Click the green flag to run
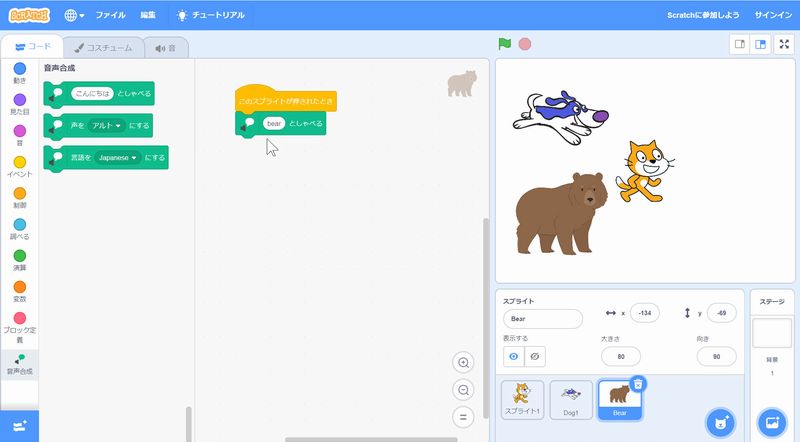Image resolution: width=800 pixels, height=442 pixels. (x=505, y=44)
